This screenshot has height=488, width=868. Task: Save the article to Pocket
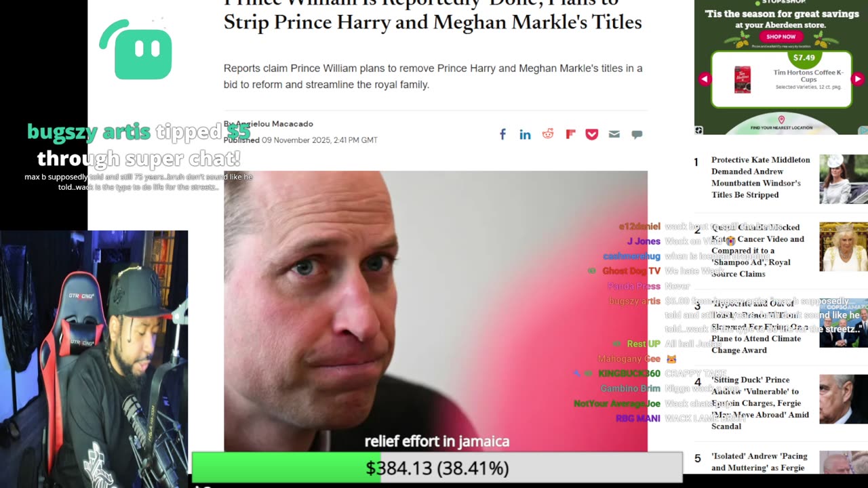(592, 134)
